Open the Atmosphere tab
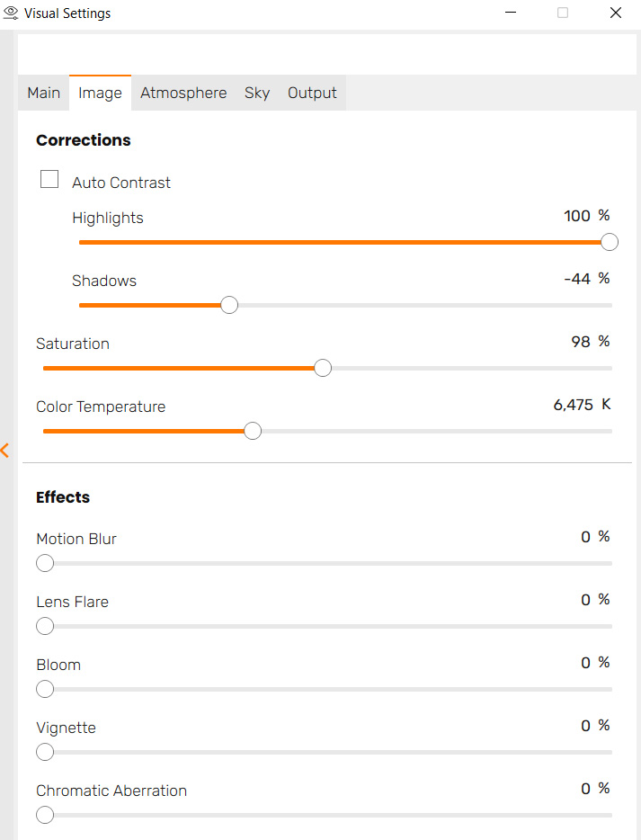This screenshot has height=840, width=641. pyautogui.click(x=183, y=94)
